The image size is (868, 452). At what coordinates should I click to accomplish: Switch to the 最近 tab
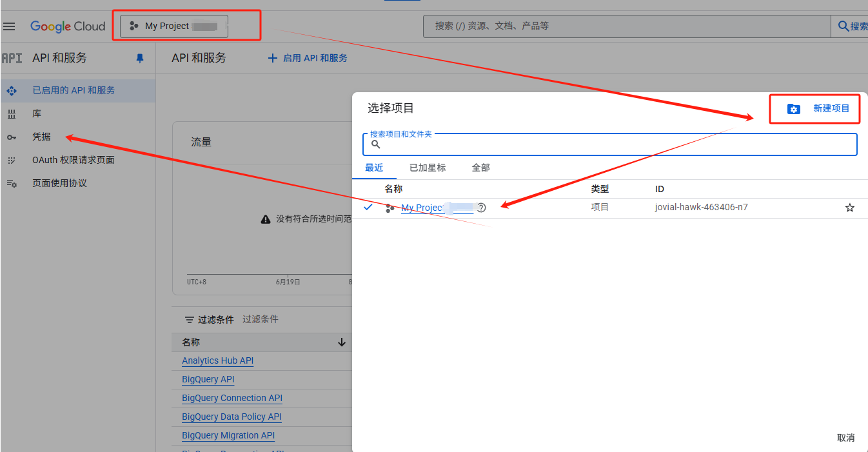(374, 168)
